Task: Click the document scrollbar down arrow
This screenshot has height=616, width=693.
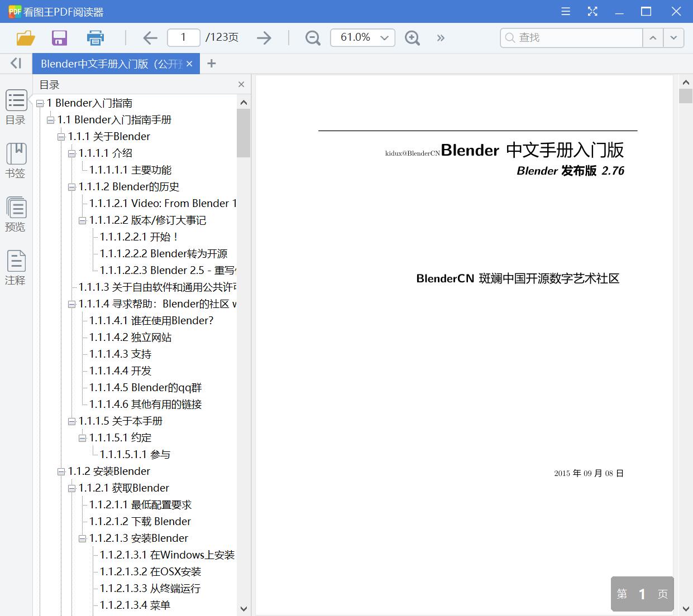Action: 686,609
